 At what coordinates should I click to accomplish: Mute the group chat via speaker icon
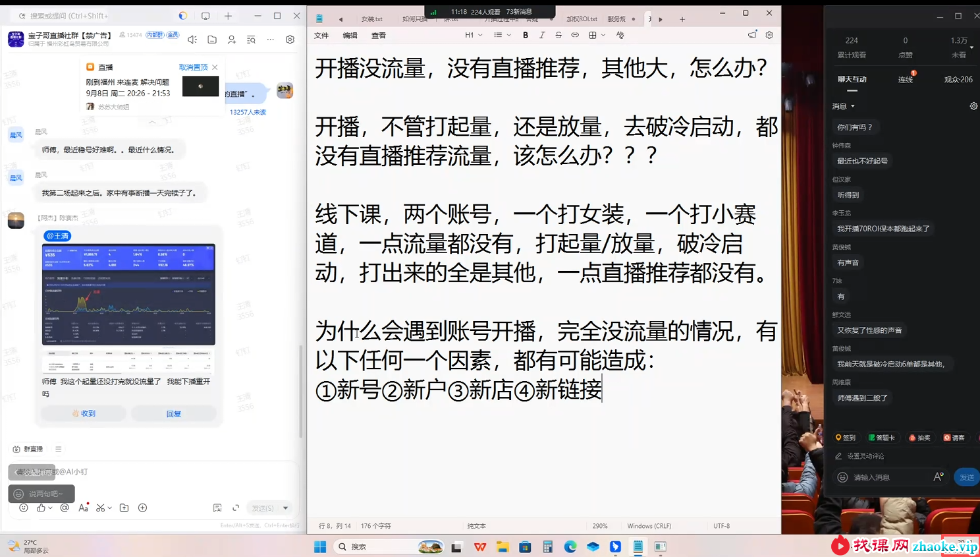pyautogui.click(x=192, y=40)
